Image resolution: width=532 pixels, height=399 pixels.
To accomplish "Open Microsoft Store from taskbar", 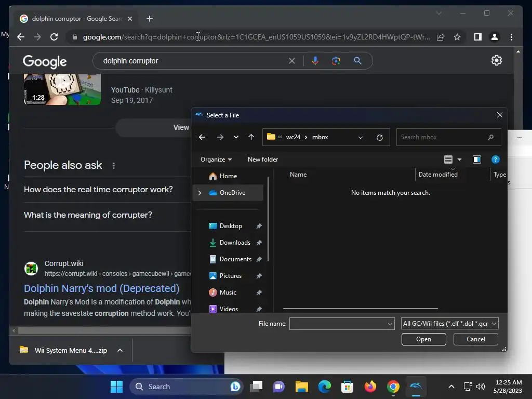I will click(347, 387).
